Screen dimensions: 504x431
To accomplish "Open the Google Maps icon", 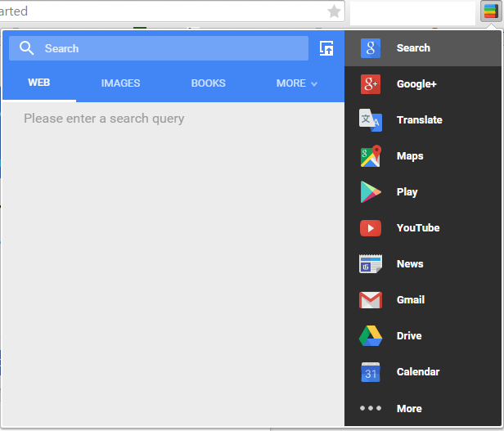I will point(371,156).
